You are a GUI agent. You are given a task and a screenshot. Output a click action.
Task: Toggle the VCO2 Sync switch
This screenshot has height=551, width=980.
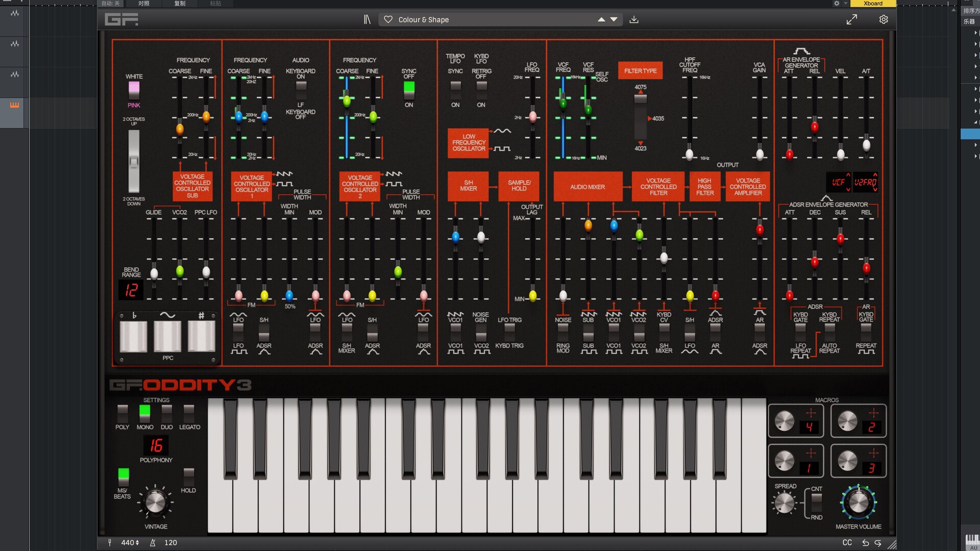click(x=409, y=91)
